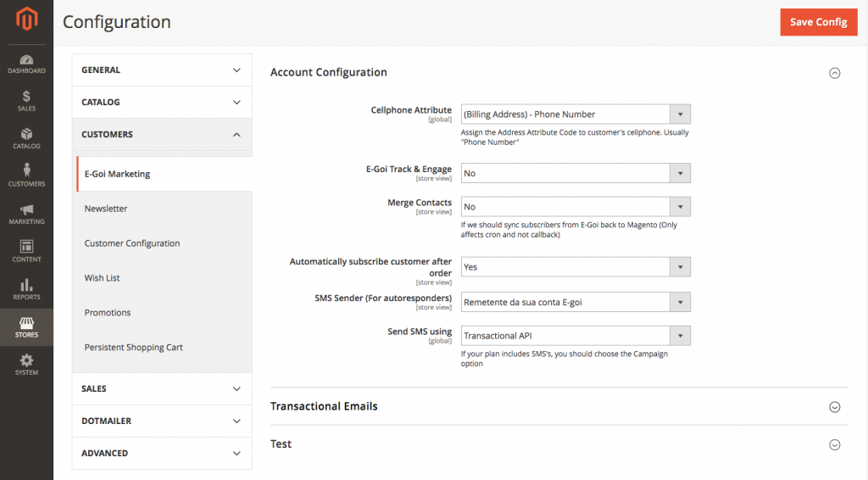868x480 pixels.
Task: Open Automatically subscribe customer dropdown
Action: click(x=576, y=267)
